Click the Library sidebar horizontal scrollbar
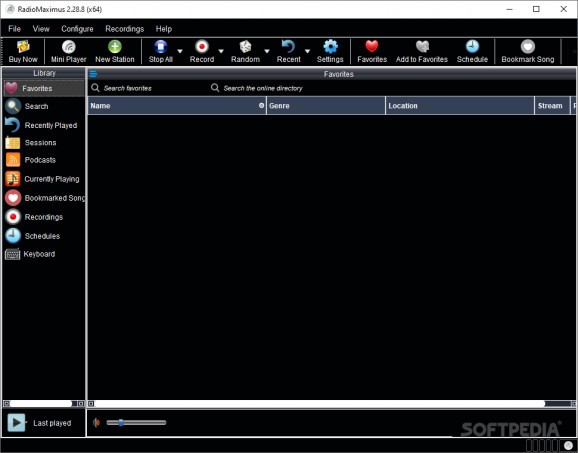This screenshot has height=453, width=578. (x=44, y=404)
